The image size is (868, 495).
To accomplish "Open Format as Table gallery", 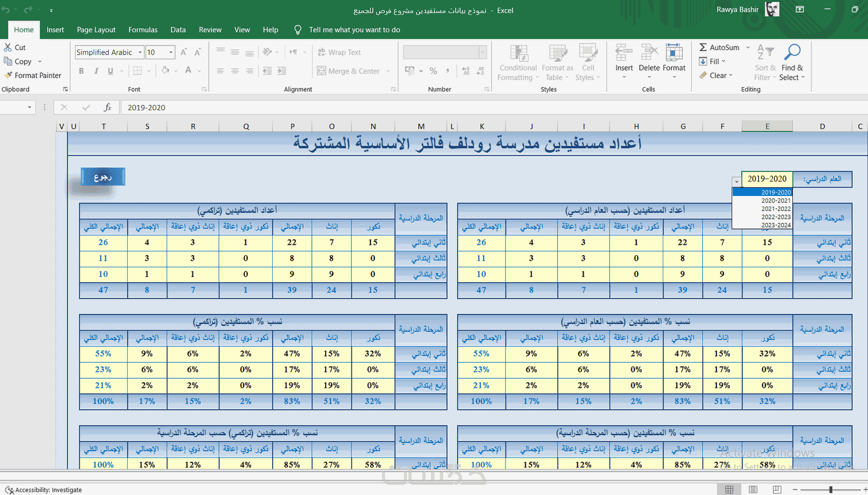I will pyautogui.click(x=558, y=63).
